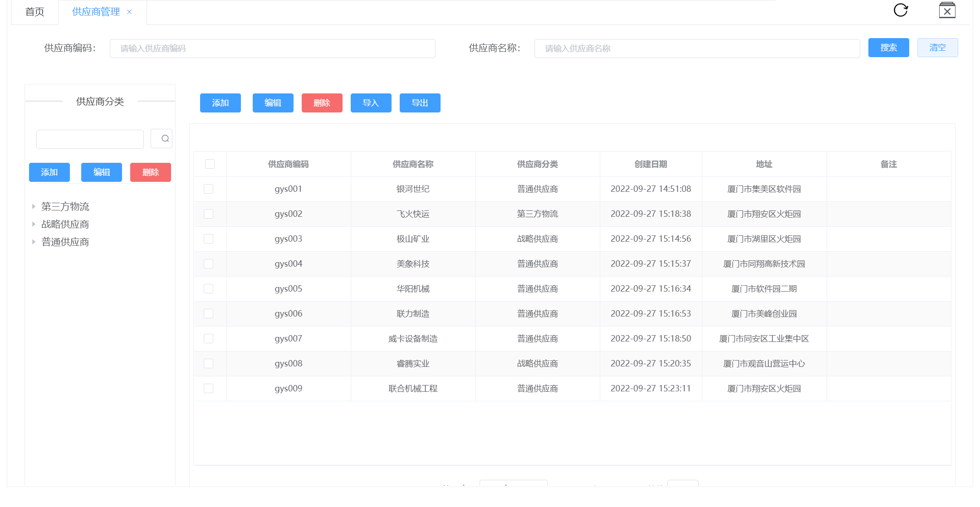Click the 导入 button above the table
The height and width of the screenshot is (507, 980).
(x=371, y=103)
